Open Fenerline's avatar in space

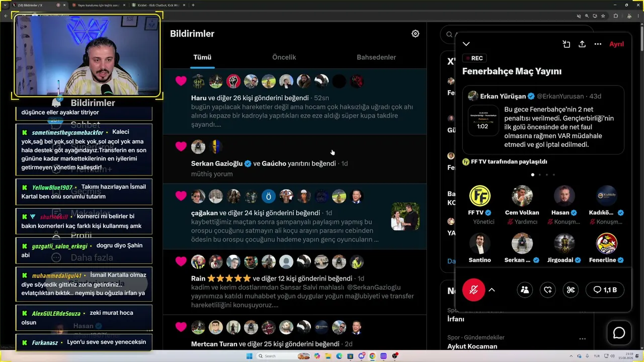coord(606,243)
